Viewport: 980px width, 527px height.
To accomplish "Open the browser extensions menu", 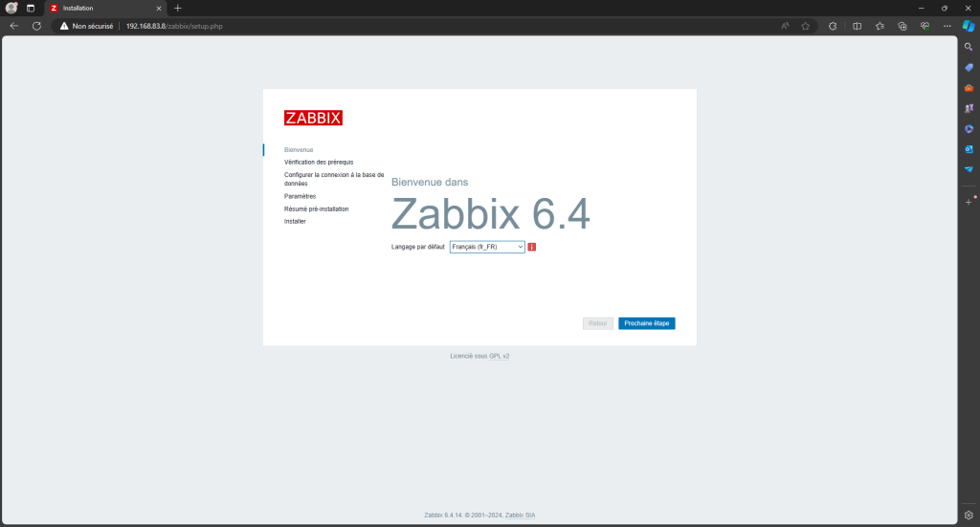I will [x=833, y=26].
